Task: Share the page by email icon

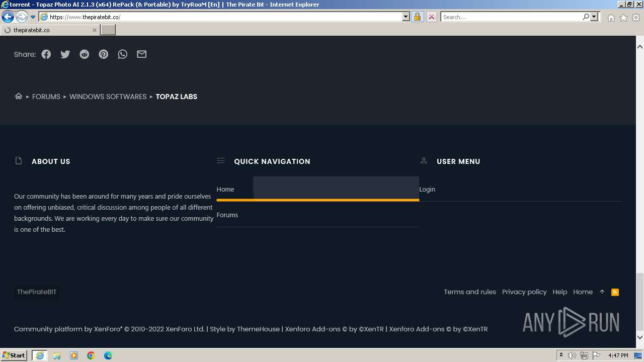Action: click(142, 54)
